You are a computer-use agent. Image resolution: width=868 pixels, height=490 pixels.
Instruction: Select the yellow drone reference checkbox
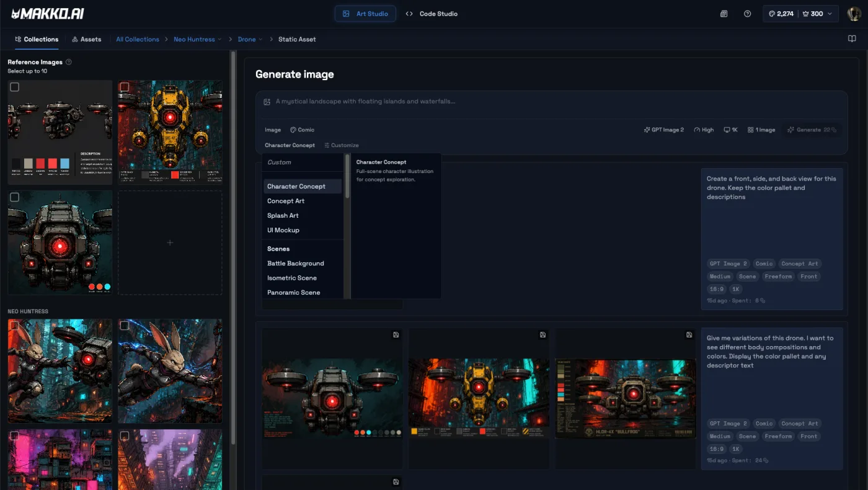coord(125,87)
